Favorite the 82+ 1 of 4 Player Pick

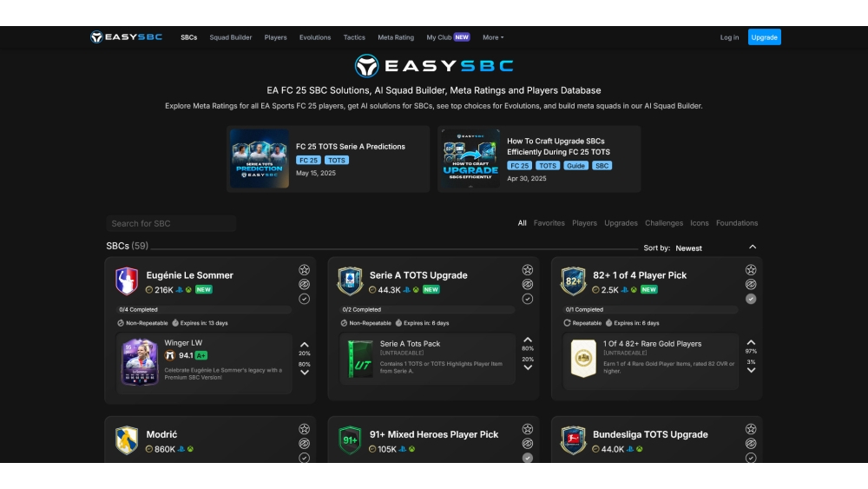point(751,270)
